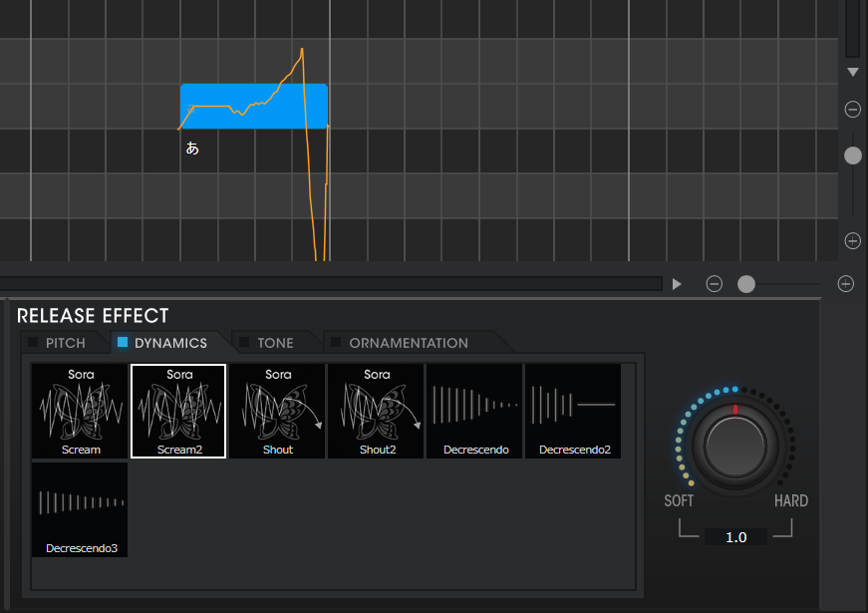Toggle the PITCH tab enable checkbox

coord(33,342)
